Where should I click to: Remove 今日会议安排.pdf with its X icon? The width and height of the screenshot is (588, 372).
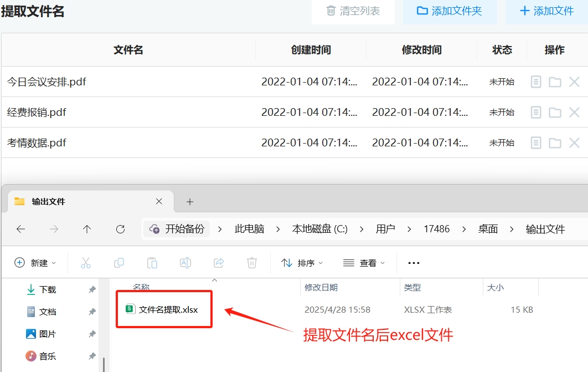pyautogui.click(x=575, y=82)
